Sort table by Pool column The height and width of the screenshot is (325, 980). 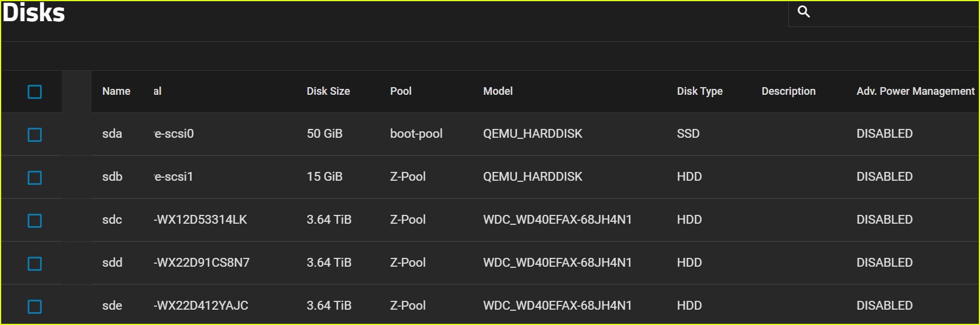[401, 91]
